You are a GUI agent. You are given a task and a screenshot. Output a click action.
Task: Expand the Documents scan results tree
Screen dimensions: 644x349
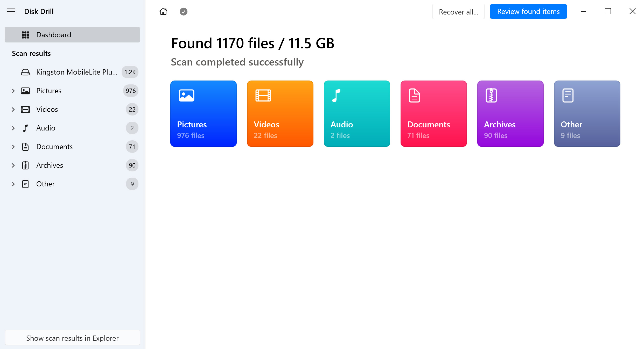click(13, 146)
